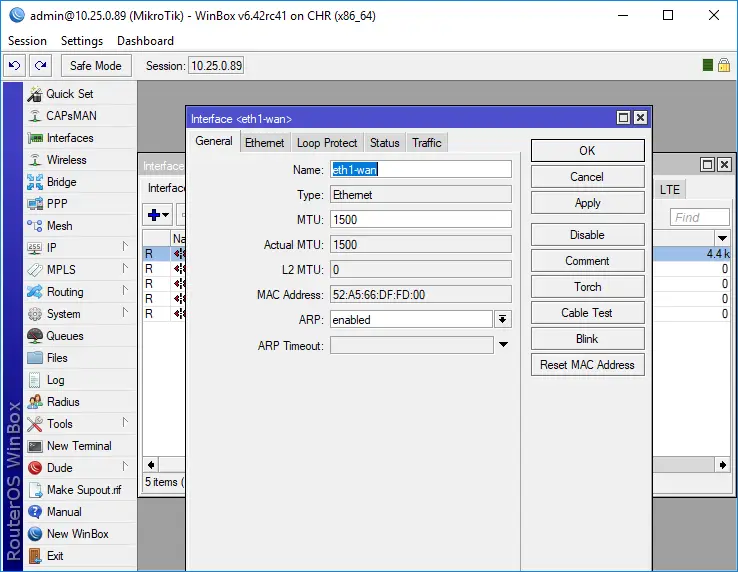Image resolution: width=738 pixels, height=572 pixels.
Task: Click the MAC Address field
Action: tap(421, 295)
